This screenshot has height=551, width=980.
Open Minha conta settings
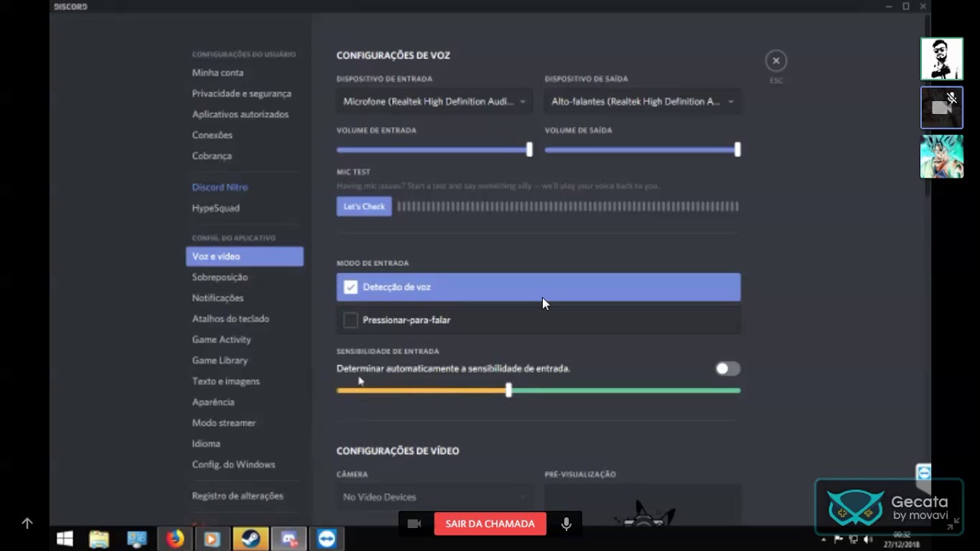218,73
